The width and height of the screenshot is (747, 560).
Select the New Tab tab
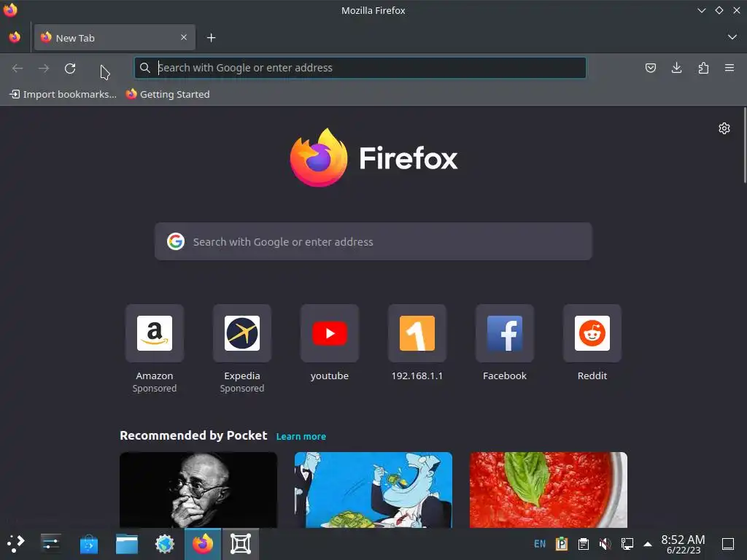point(115,38)
